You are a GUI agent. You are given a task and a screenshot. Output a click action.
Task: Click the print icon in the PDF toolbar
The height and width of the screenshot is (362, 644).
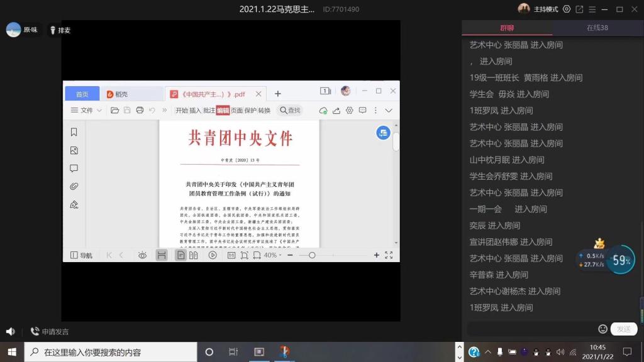click(140, 111)
